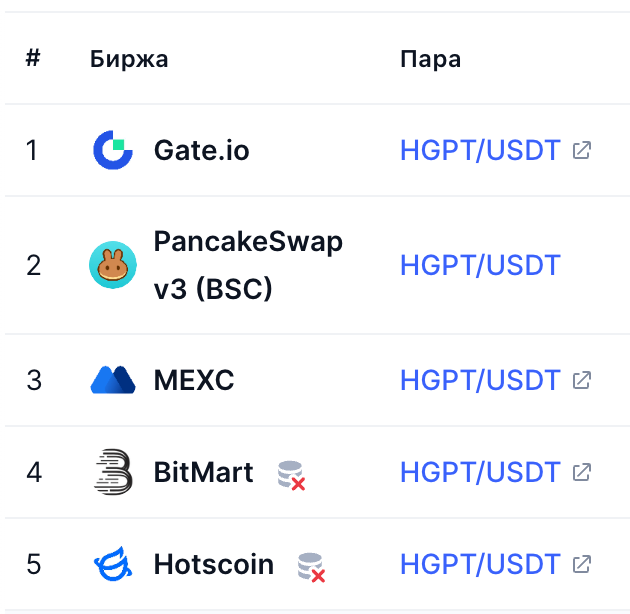Click the MEXC exchange logo

pos(113,380)
